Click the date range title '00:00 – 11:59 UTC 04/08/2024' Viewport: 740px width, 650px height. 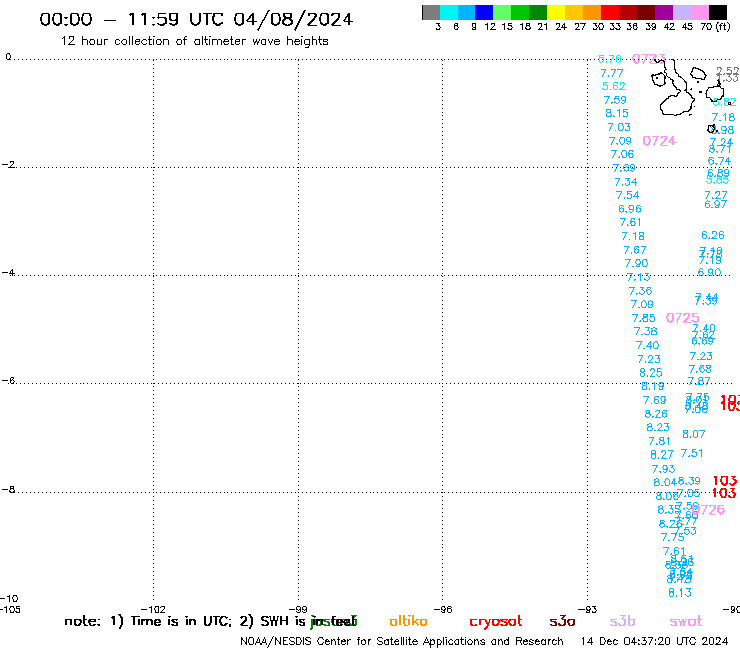[x=196, y=20]
